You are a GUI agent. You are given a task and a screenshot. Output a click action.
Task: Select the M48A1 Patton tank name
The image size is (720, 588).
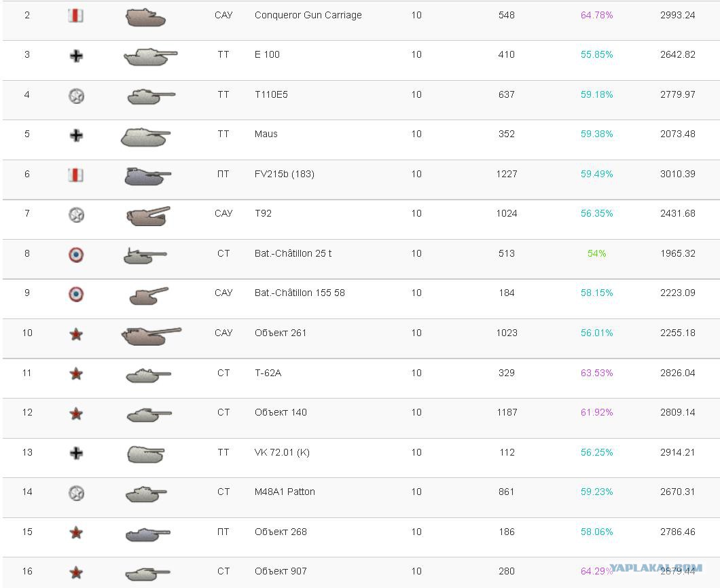285,492
